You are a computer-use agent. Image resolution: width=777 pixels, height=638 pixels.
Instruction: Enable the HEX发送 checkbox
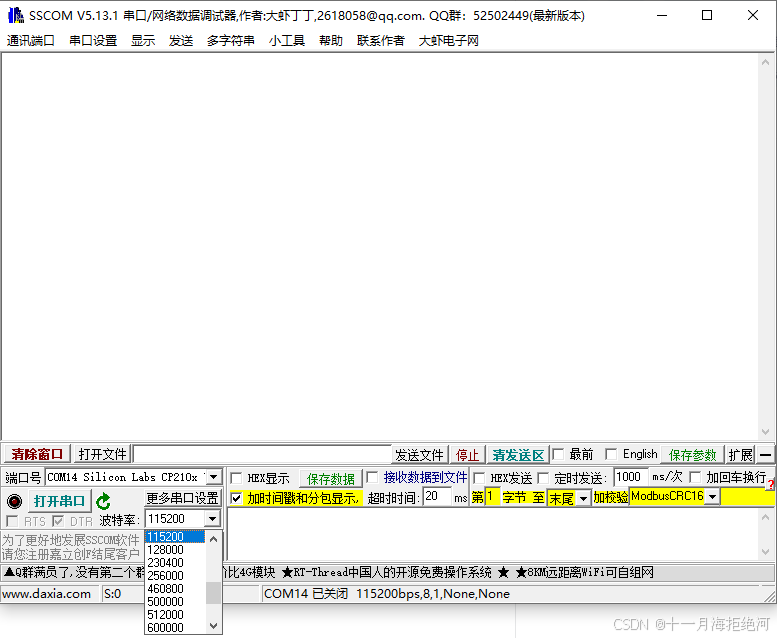[479, 478]
